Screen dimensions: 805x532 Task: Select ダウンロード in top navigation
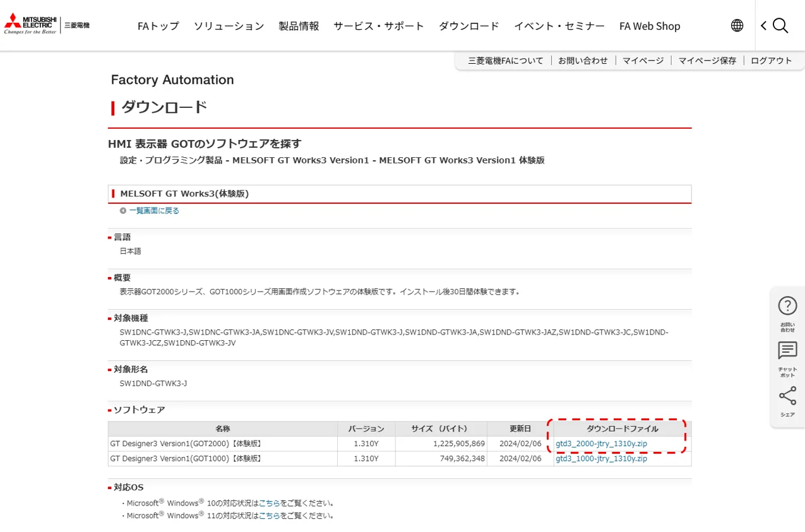coord(468,26)
